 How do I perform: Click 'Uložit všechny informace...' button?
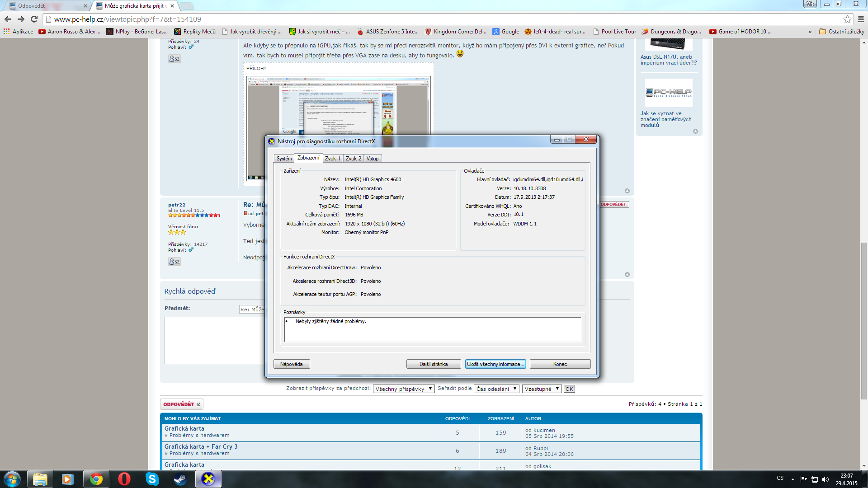point(495,364)
